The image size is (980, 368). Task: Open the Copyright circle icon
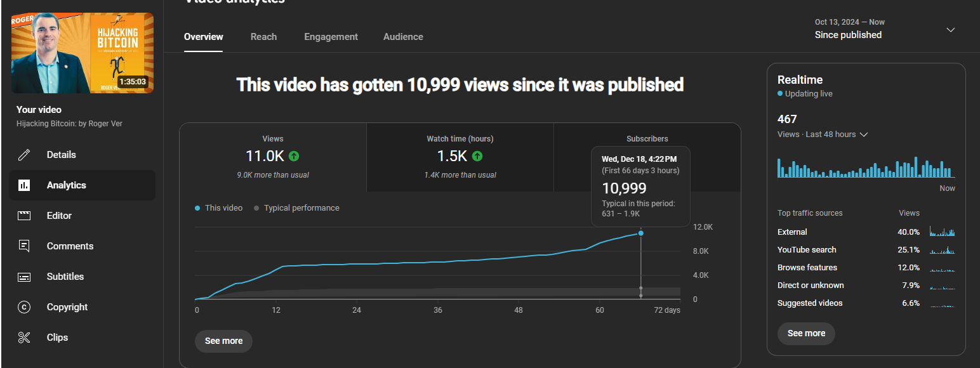pos(24,307)
